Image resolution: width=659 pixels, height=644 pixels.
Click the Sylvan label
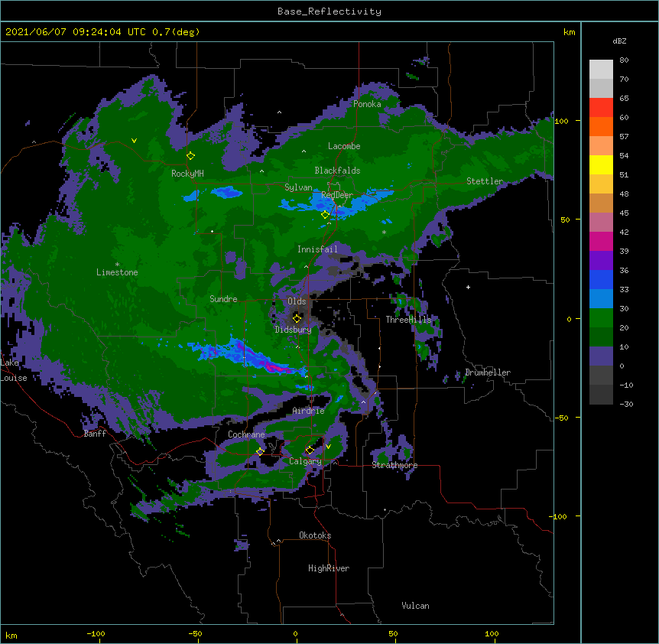[x=298, y=187]
